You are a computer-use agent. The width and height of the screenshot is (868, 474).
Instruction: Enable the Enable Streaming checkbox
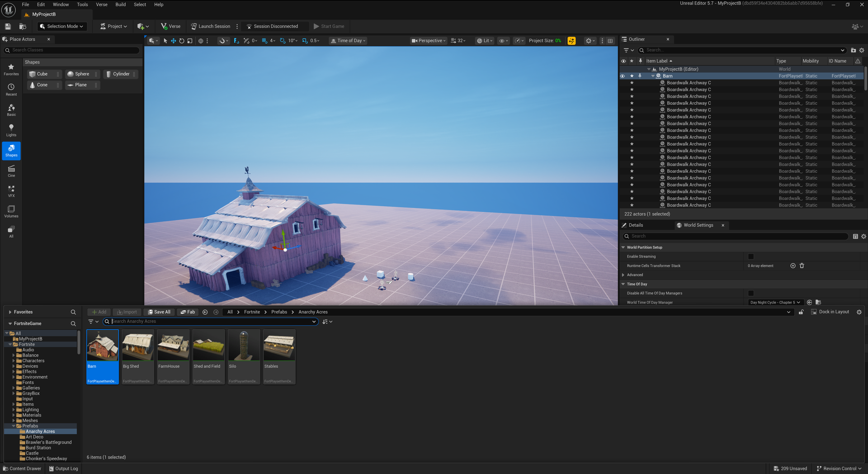pyautogui.click(x=751, y=256)
